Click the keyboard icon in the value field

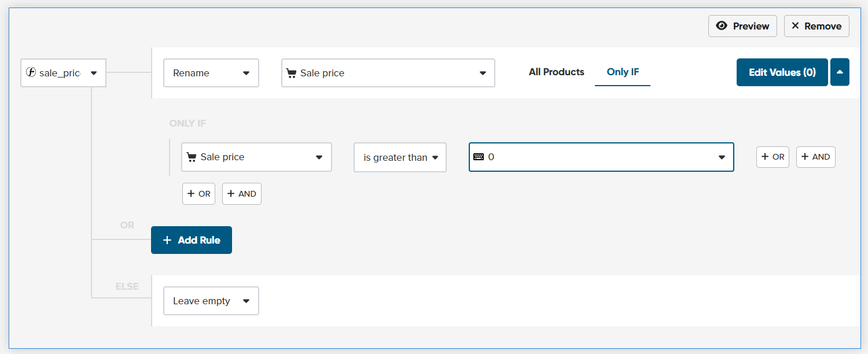tap(479, 157)
